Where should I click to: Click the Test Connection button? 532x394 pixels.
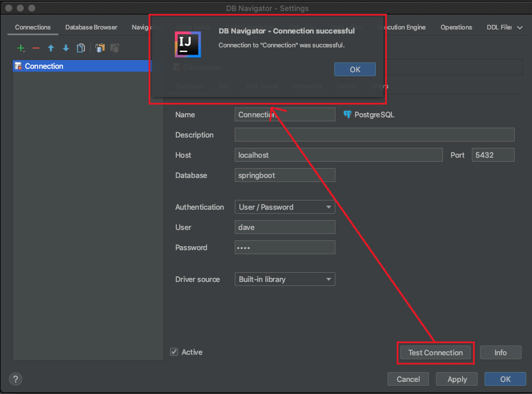tap(435, 352)
